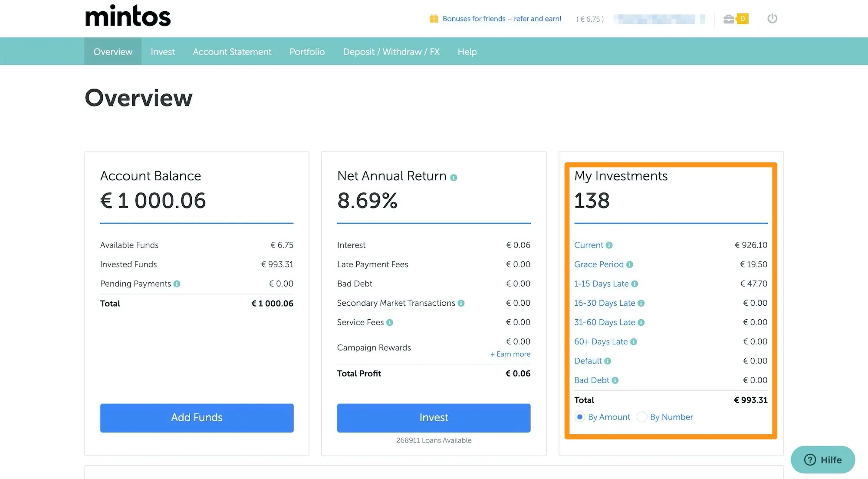Select the By Number radio button
Screen dimensions: 868x479
pos(642,417)
